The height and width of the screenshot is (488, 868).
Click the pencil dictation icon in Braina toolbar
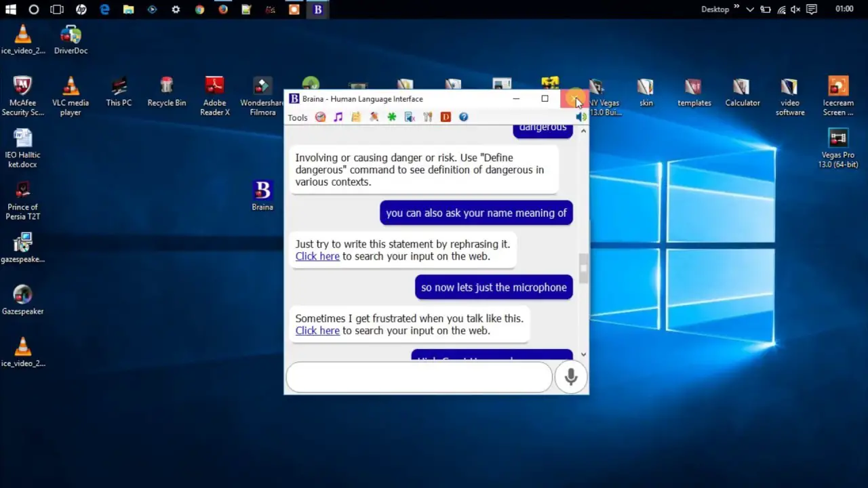pos(374,117)
